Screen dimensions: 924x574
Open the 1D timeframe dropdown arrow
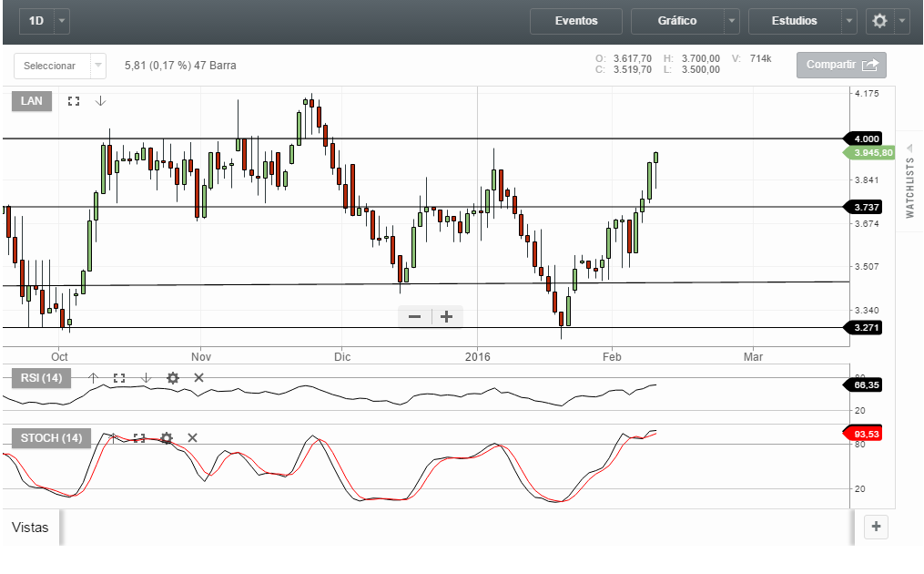[x=61, y=21]
